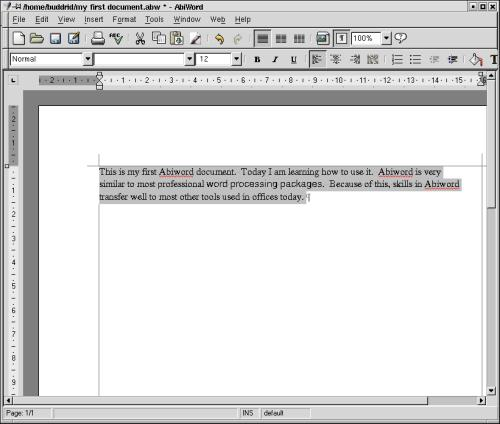The width and height of the screenshot is (500, 424).
Task: Run the spell check icon
Action: pyautogui.click(x=116, y=39)
